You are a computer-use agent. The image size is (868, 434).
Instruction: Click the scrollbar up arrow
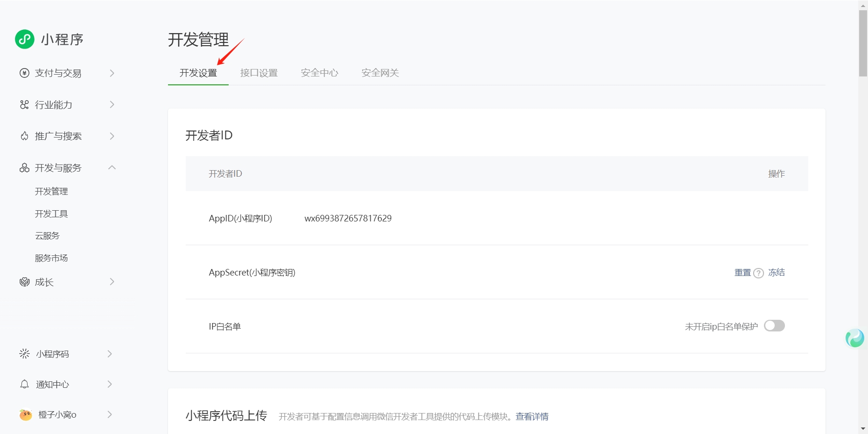point(863,5)
